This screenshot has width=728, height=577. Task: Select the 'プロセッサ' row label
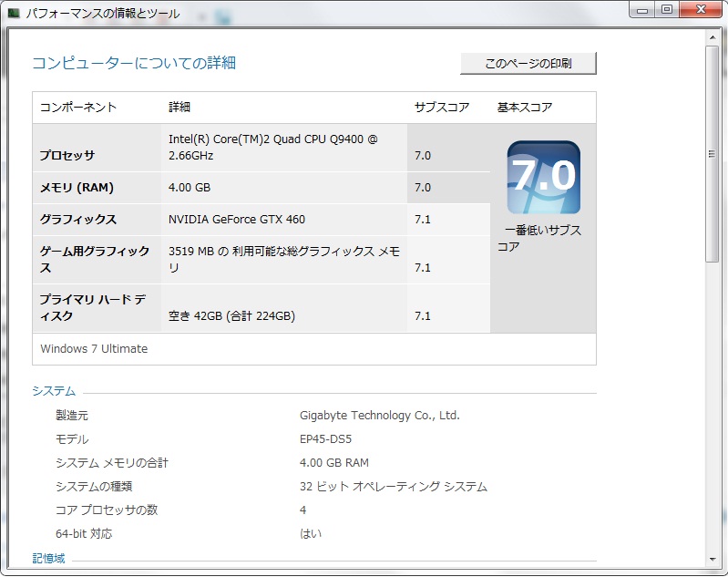click(67, 155)
